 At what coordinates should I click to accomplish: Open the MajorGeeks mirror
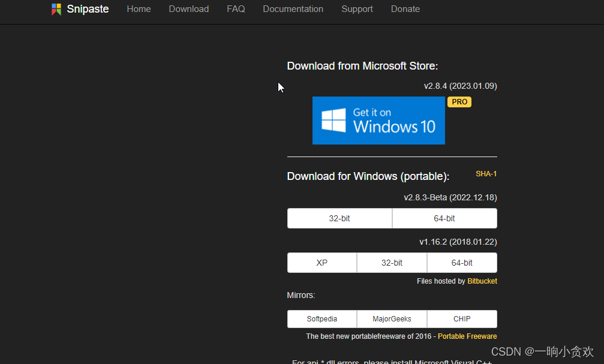point(392,319)
